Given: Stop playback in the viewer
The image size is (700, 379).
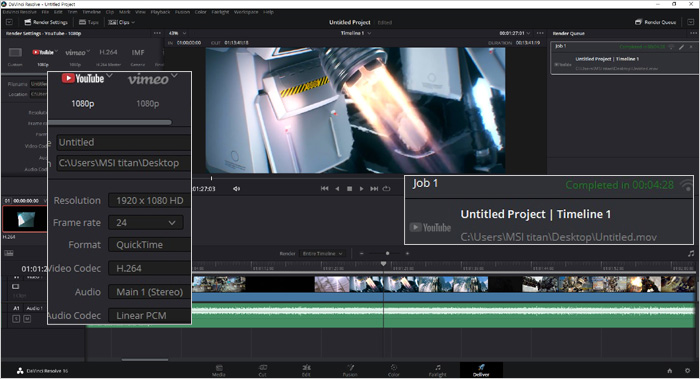Looking at the screenshot, I should click(350, 189).
